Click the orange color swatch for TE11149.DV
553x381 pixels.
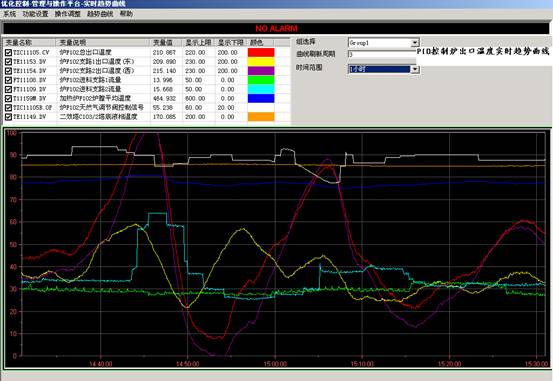pos(261,117)
